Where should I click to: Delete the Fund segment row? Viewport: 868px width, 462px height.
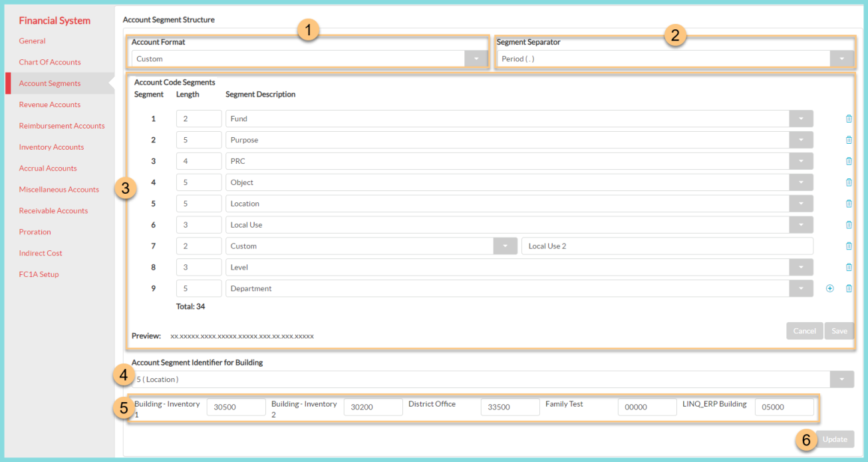coord(849,118)
